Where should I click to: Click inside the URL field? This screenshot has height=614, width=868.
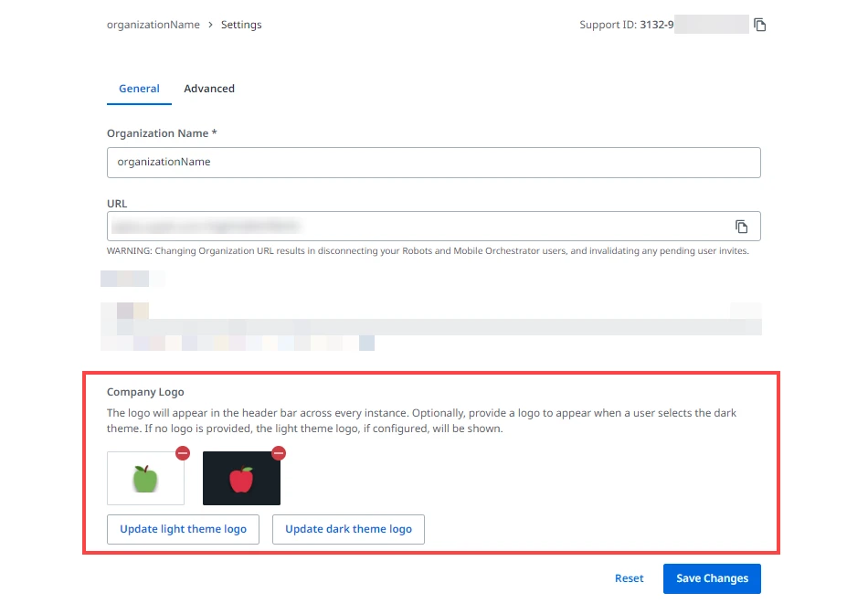pyautogui.click(x=433, y=226)
